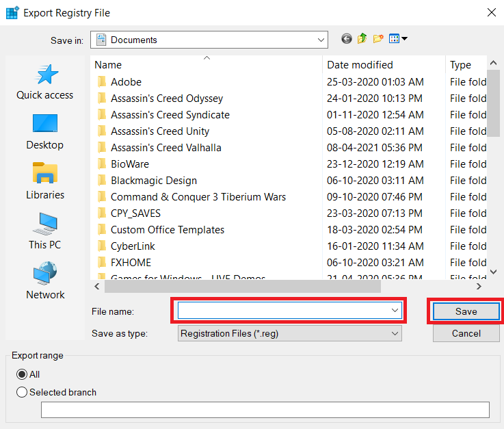Open Network location in sidebar
The height and width of the screenshot is (429, 504).
tap(45, 281)
